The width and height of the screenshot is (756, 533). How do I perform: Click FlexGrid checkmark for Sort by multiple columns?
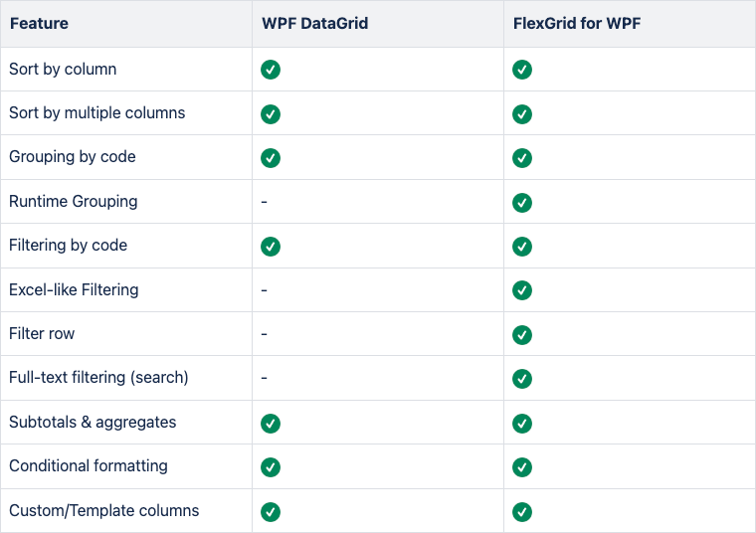522,114
